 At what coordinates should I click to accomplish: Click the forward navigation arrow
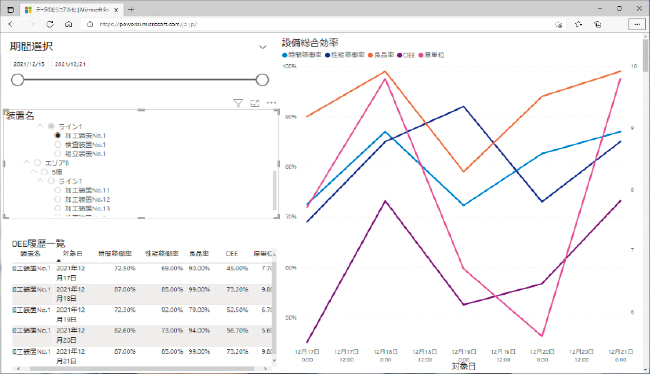pyautogui.click(x=31, y=24)
